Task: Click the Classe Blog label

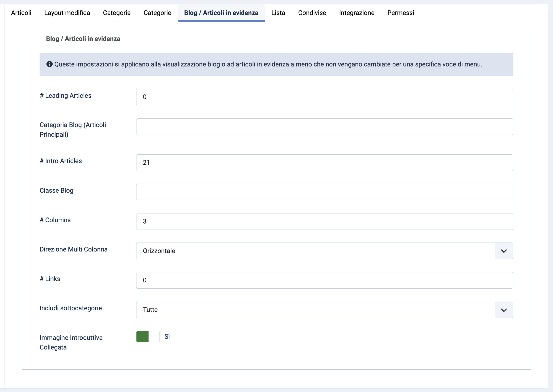Action: (x=56, y=190)
